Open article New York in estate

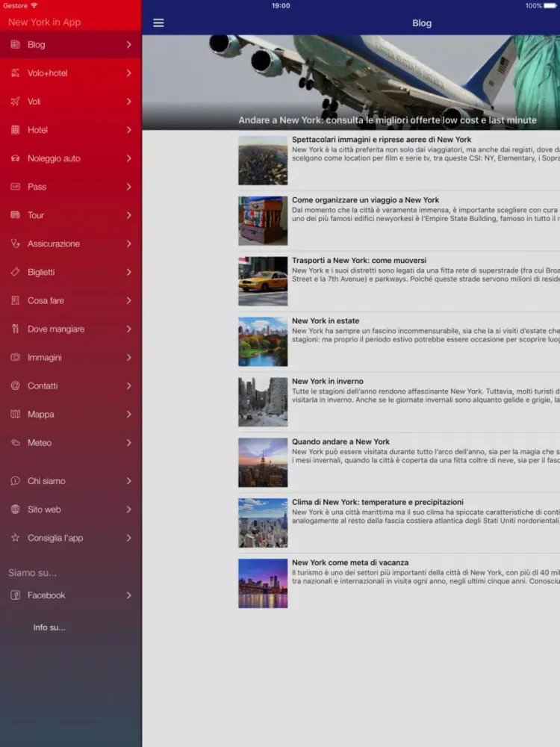click(x=399, y=342)
